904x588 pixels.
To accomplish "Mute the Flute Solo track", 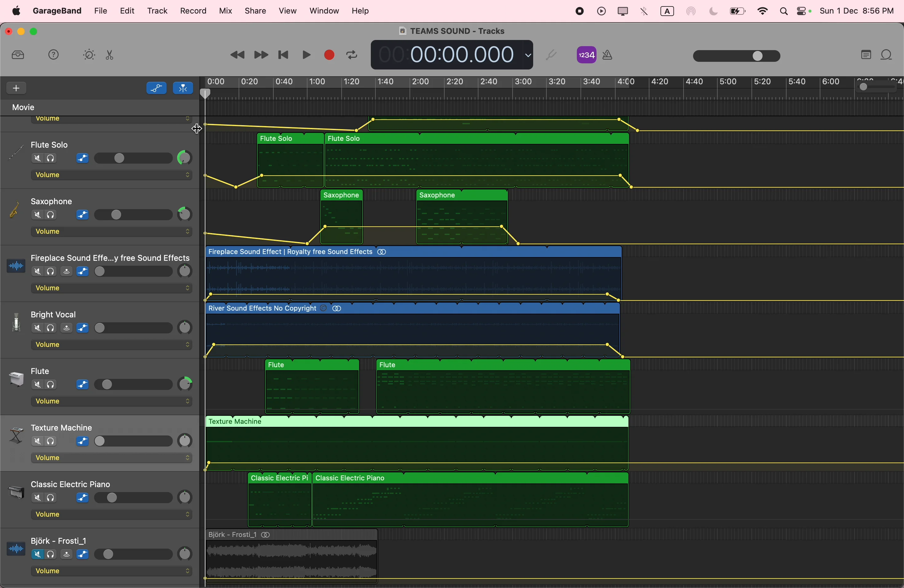I will tap(37, 159).
